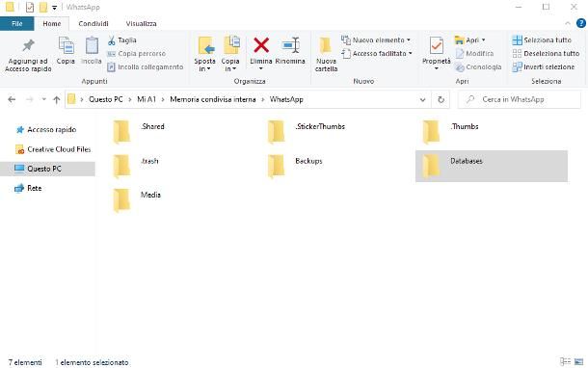Switch to the Visualizza tab
Image resolution: width=588 pixels, height=368 pixels.
click(x=141, y=24)
